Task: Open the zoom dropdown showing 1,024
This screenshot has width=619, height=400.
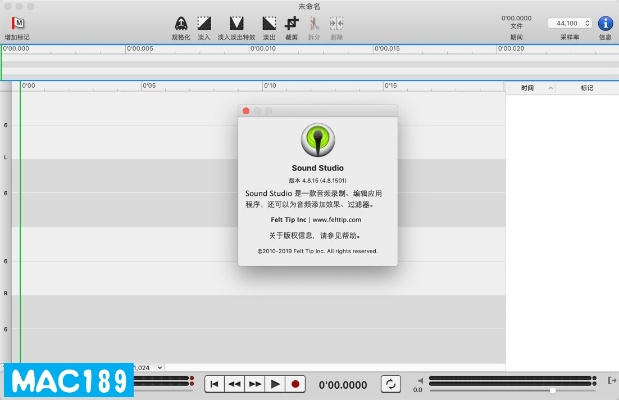Action: click(x=148, y=368)
